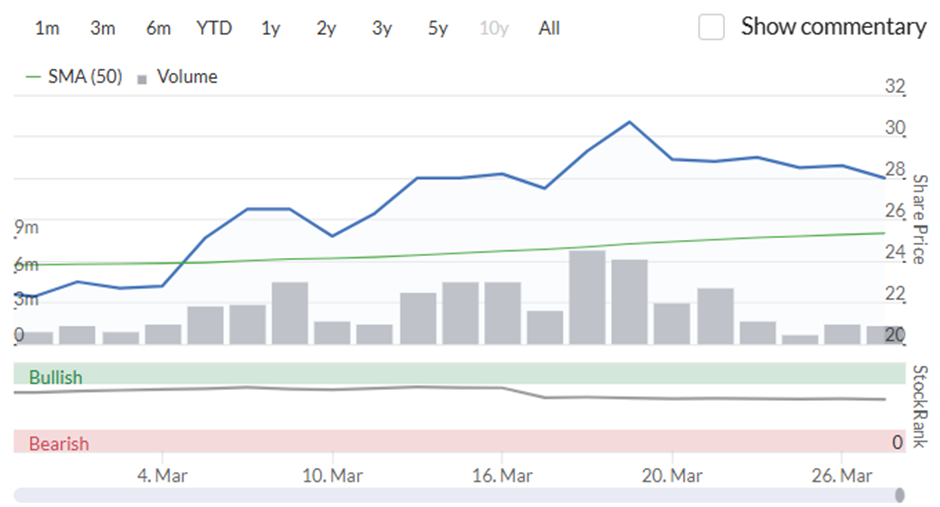This screenshot has width=940, height=507.
Task: Select the 2y time range
Action: point(326,28)
